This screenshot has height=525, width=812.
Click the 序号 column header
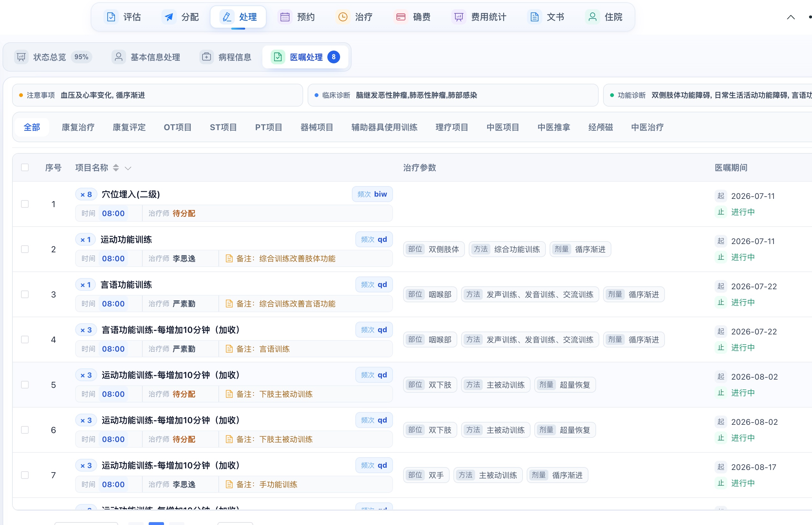pyautogui.click(x=53, y=167)
